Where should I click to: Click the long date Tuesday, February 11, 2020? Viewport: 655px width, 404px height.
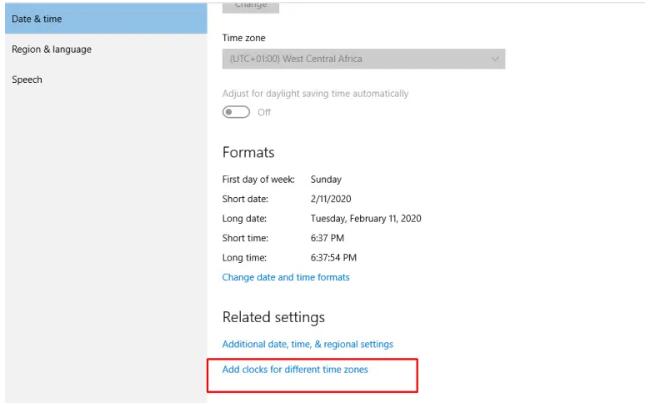pyautogui.click(x=366, y=219)
